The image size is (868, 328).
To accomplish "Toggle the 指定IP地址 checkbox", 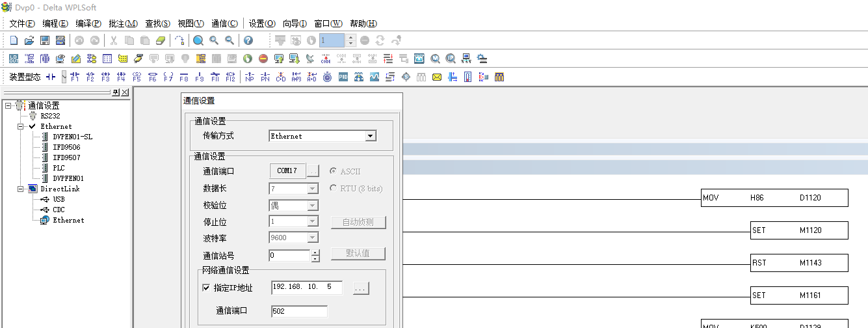I will tap(206, 288).
